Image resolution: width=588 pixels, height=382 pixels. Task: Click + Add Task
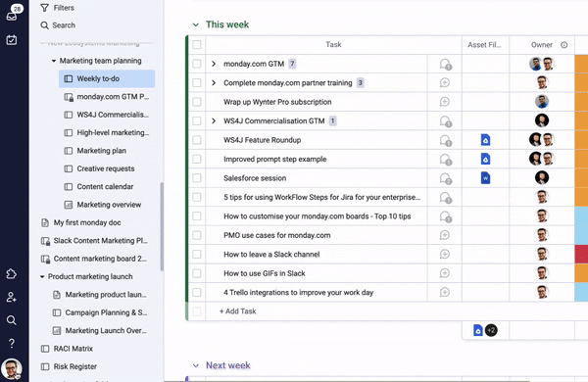click(x=238, y=311)
